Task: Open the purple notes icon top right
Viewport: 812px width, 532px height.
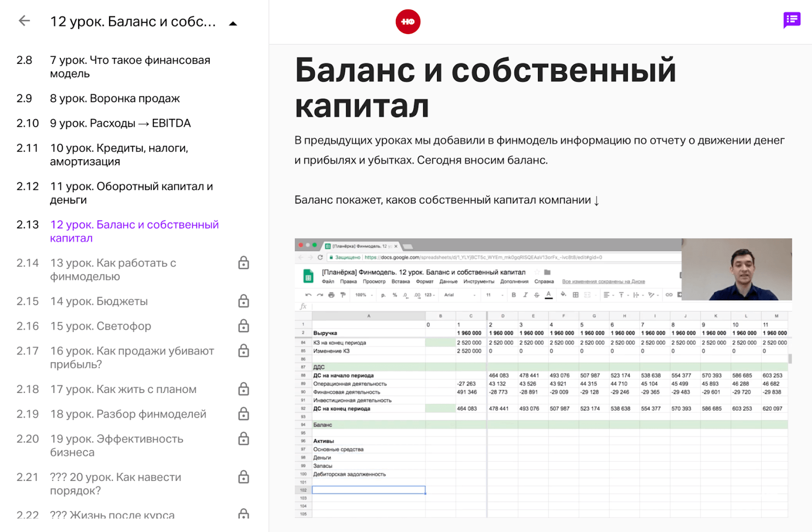Action: (x=791, y=20)
